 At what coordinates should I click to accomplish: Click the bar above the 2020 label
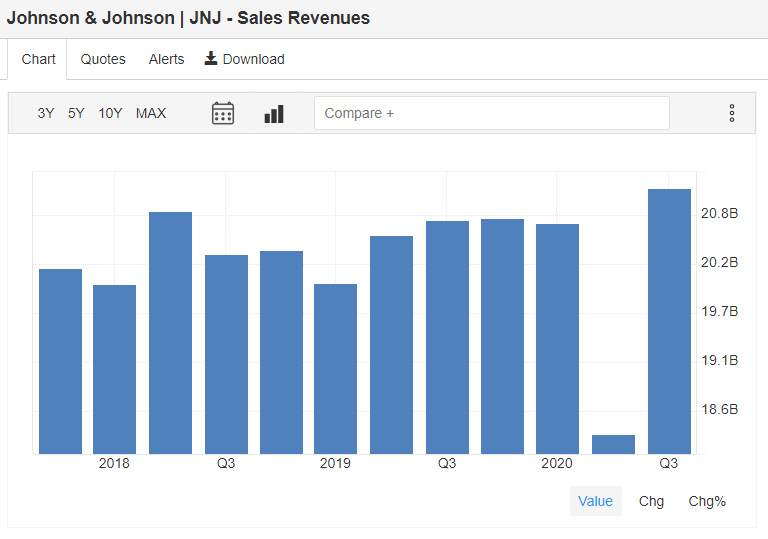557,339
